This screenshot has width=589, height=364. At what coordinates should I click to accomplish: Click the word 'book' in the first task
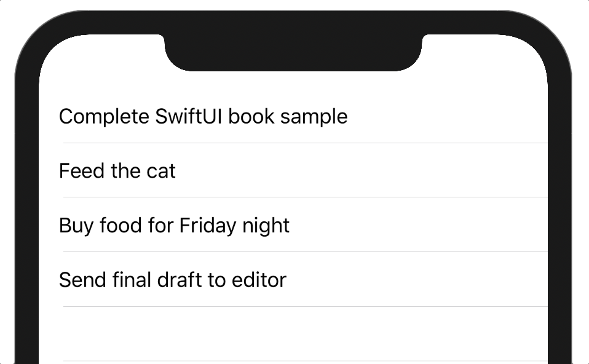click(x=251, y=116)
